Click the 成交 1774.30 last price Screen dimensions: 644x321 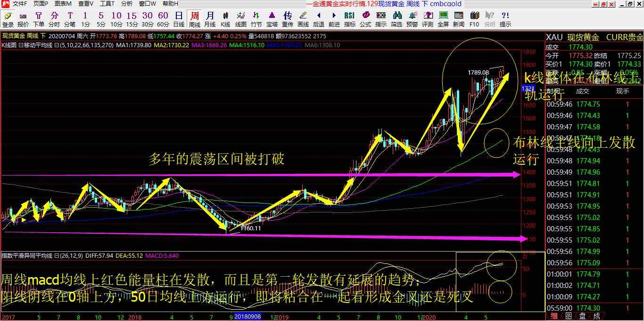tap(580, 47)
